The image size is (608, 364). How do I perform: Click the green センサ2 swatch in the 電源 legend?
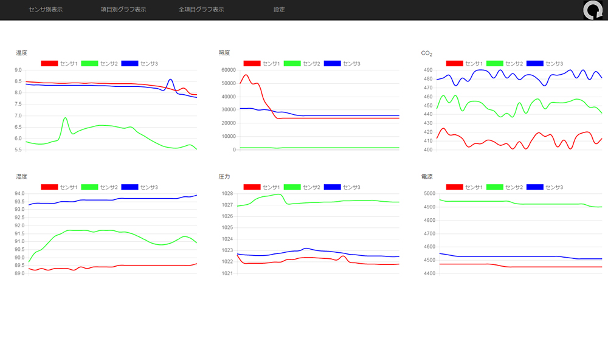[494, 187]
